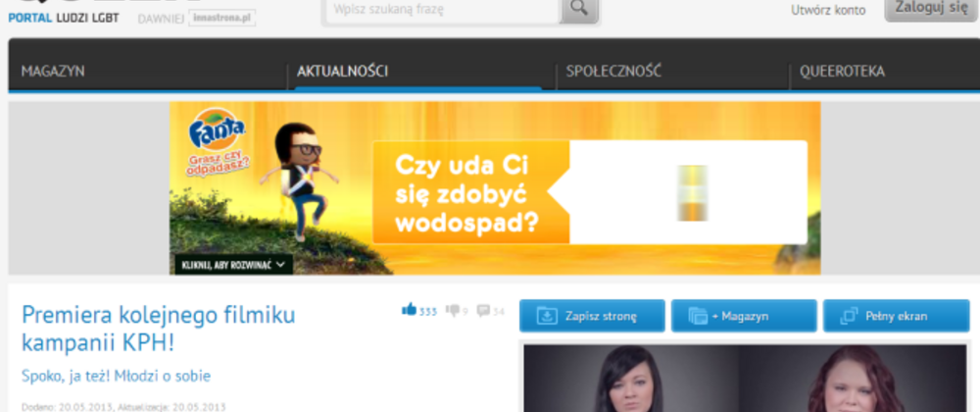This screenshot has height=412, width=980.
Task: Click the jumping cartoon character in banner
Action: [301, 181]
